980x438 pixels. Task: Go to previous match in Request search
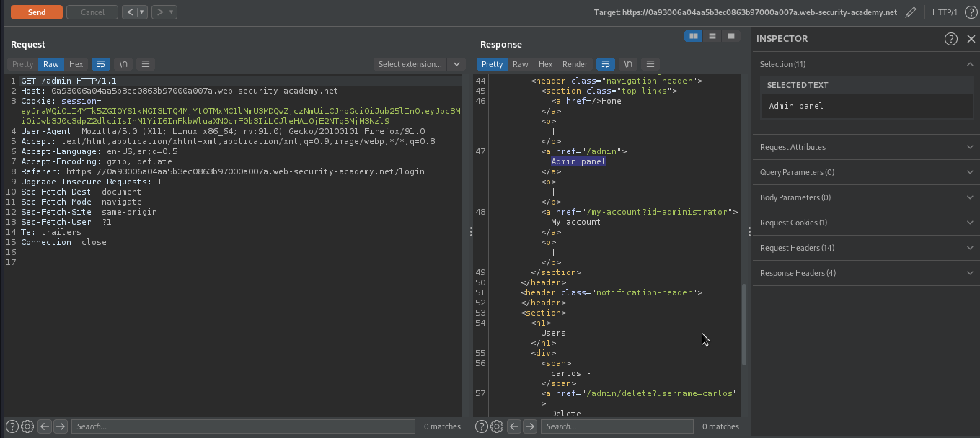(x=45, y=426)
